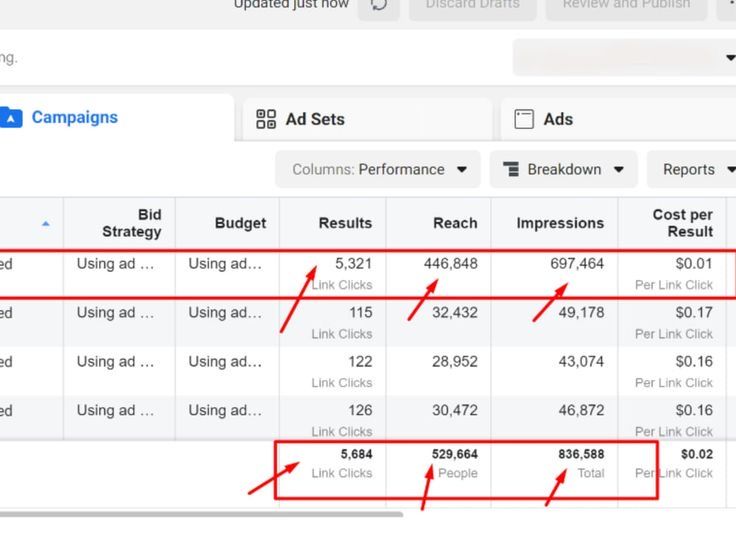Sort by the Bid Strategy column header
The height and width of the screenshot is (552, 736).
[x=131, y=223]
